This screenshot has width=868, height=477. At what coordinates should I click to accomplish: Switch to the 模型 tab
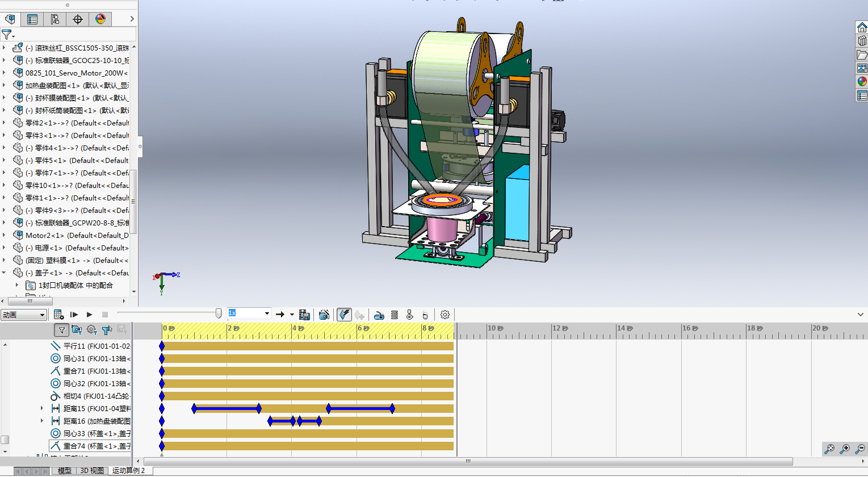pos(64,471)
